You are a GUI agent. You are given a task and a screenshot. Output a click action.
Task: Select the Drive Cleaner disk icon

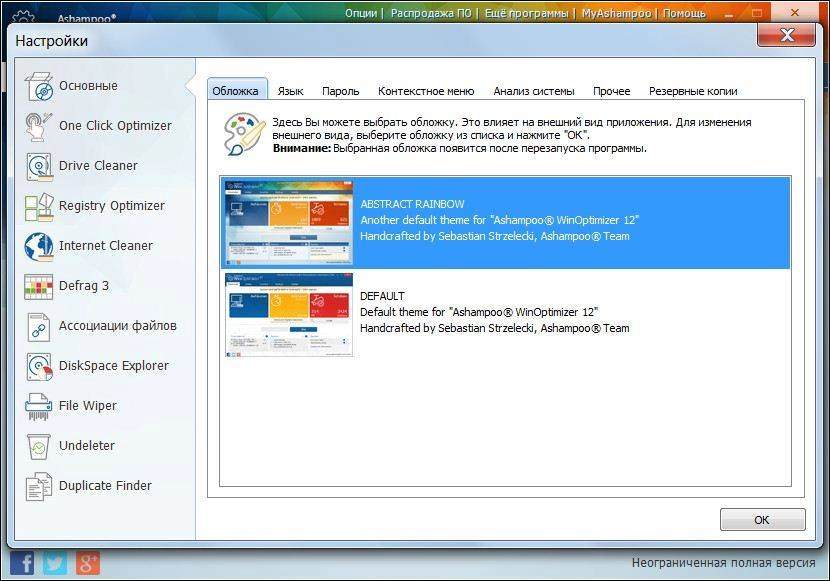[39, 166]
